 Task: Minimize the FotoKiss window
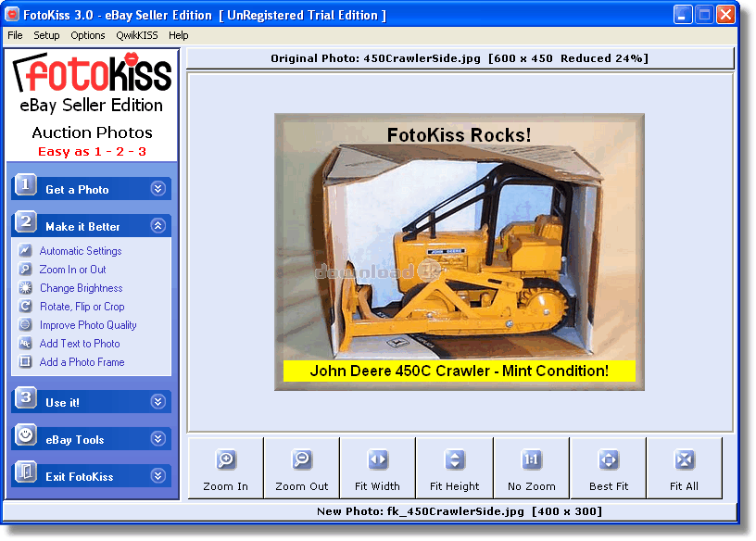(683, 15)
